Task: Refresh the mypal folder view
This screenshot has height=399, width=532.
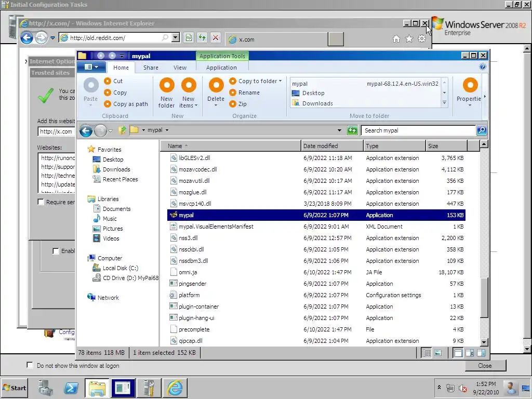Action: [352, 130]
